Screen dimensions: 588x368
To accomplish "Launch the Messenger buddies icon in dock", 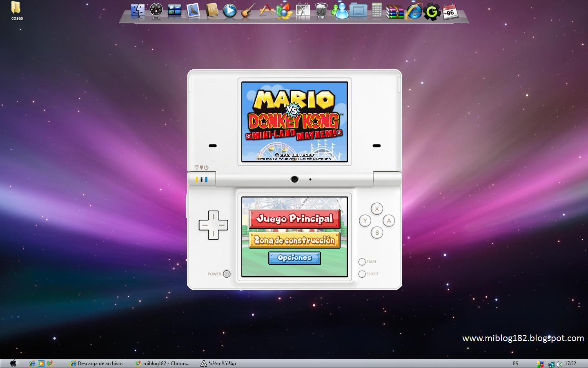I will pos(340,11).
